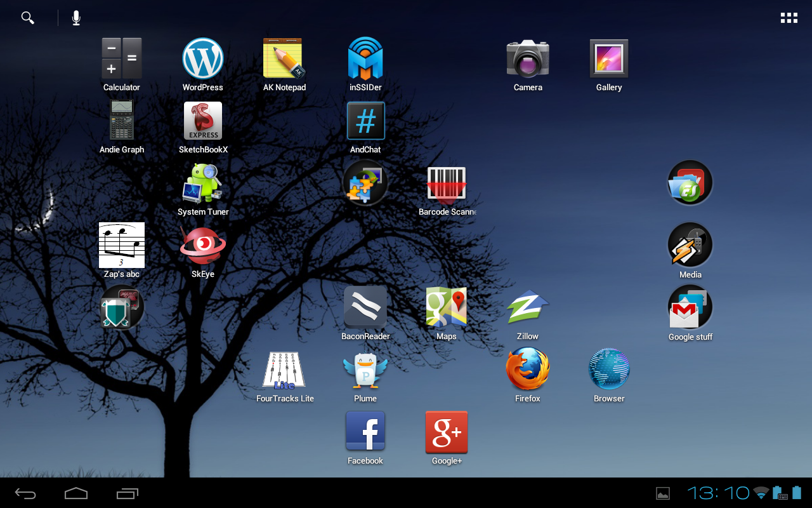Open the Google stuff folder
The width and height of the screenshot is (812, 508).
click(690, 312)
